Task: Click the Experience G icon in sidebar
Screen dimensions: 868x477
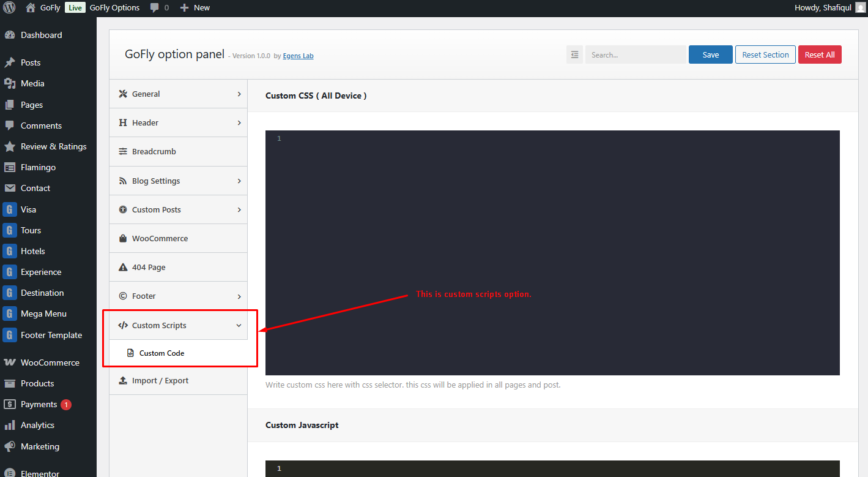Action: click(x=10, y=272)
